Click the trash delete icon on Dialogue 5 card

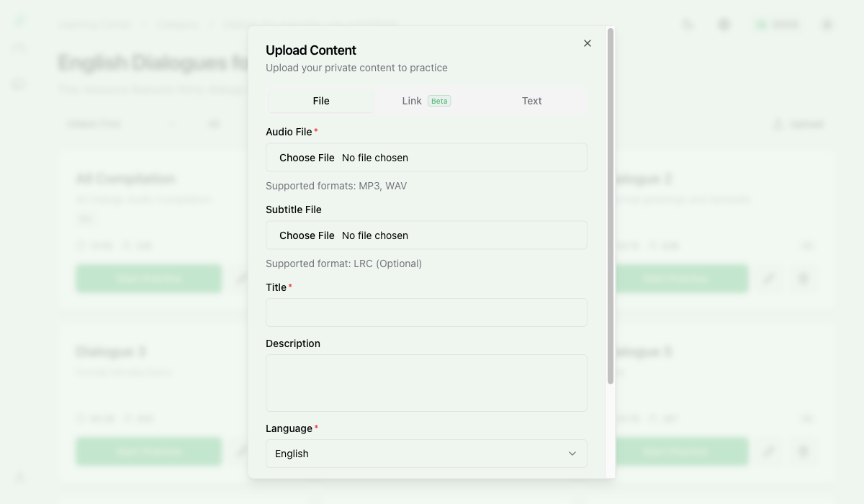coord(804,451)
